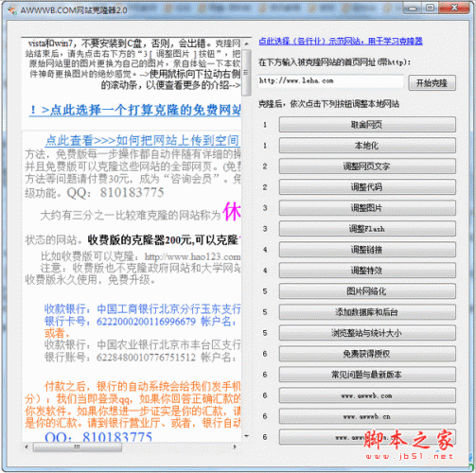The image size is (476, 473).
Task: Click bank card number 6222000200116996679
Action: (146, 322)
